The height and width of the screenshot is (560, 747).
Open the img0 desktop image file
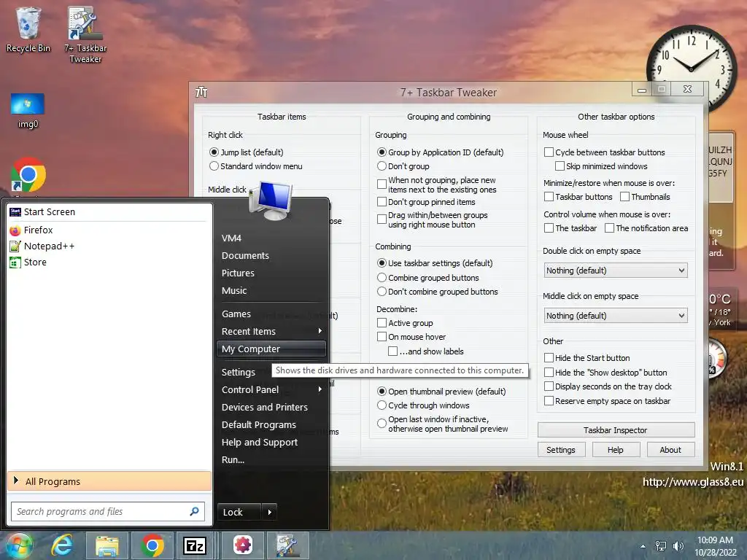28,111
